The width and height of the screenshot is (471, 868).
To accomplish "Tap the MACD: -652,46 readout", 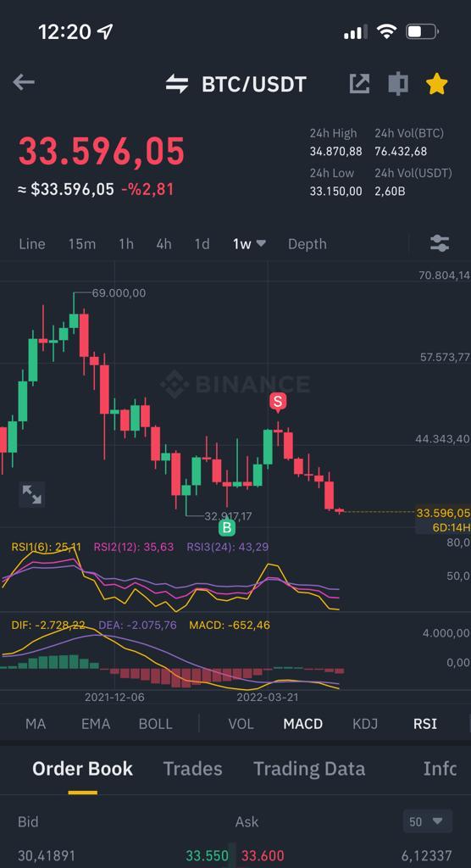I will tap(230, 625).
